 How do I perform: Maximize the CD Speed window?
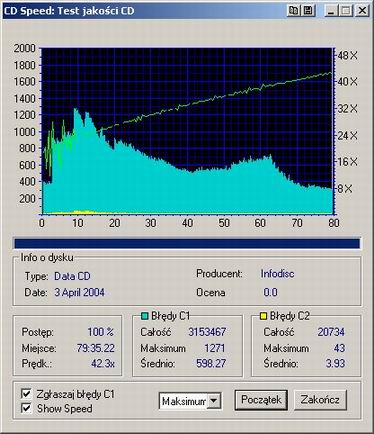point(346,11)
